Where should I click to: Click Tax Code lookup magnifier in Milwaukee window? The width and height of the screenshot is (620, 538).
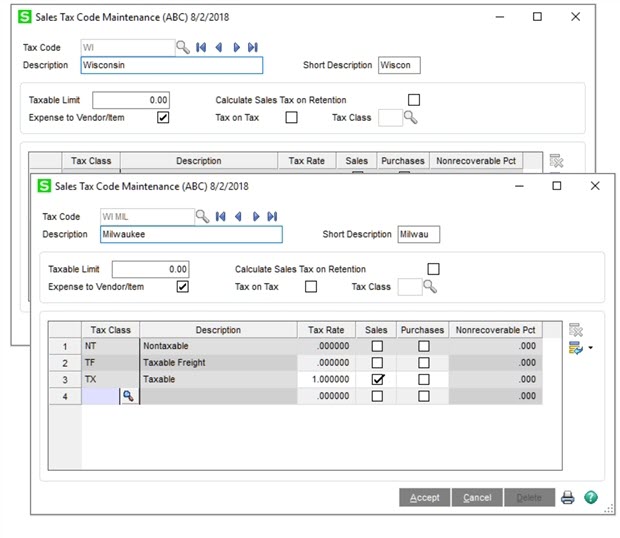[x=201, y=216]
